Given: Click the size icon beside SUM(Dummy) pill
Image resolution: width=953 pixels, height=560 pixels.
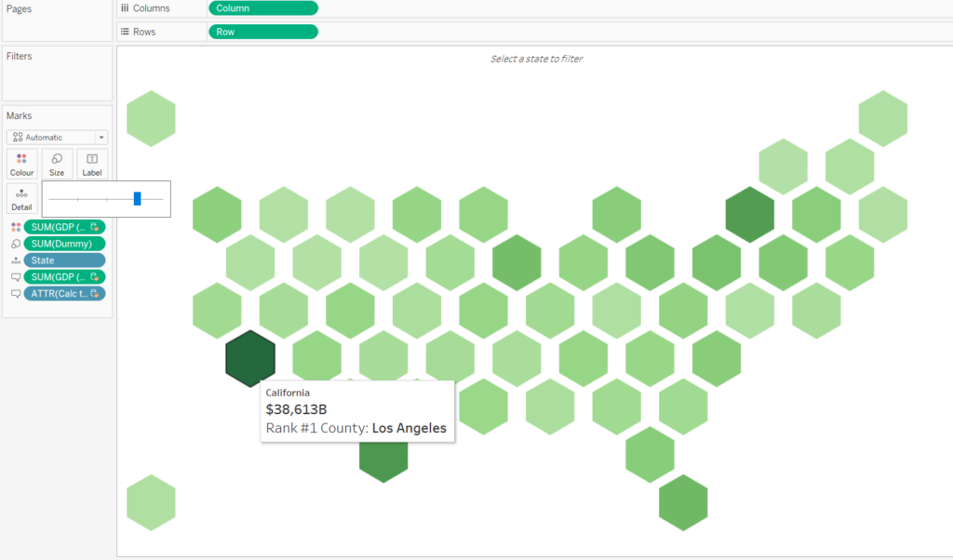Looking at the screenshot, I should [x=16, y=244].
